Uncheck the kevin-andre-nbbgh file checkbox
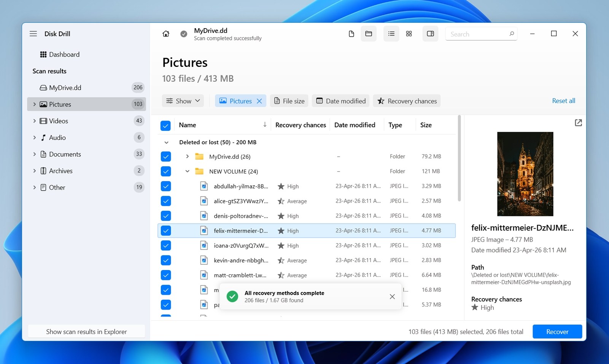Image resolution: width=609 pixels, height=364 pixels. (x=165, y=260)
